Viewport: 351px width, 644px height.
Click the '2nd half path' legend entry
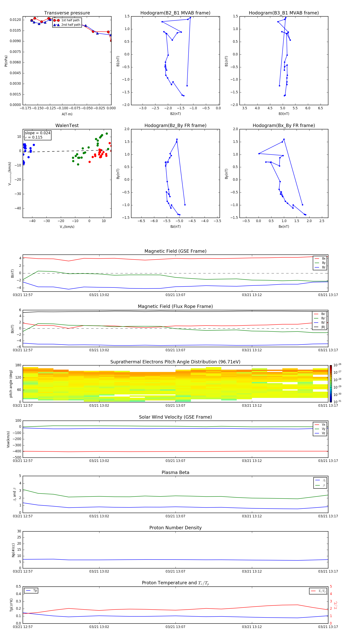click(67, 25)
